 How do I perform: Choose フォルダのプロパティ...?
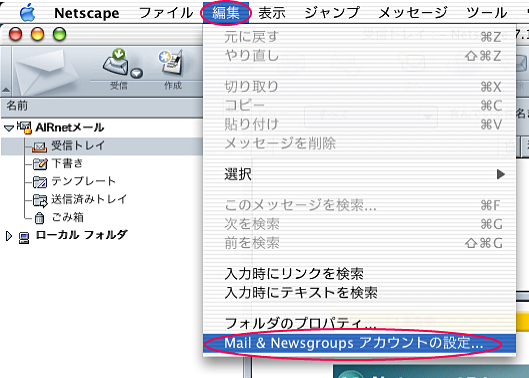click(x=359, y=324)
